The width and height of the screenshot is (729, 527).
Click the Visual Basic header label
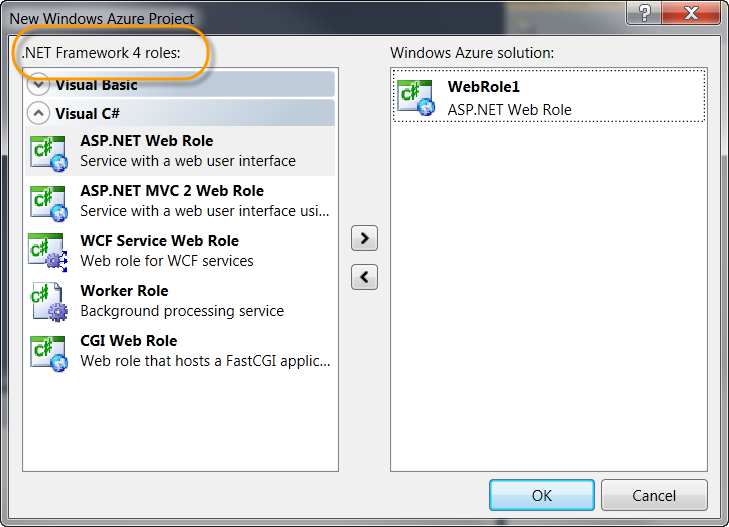point(96,85)
